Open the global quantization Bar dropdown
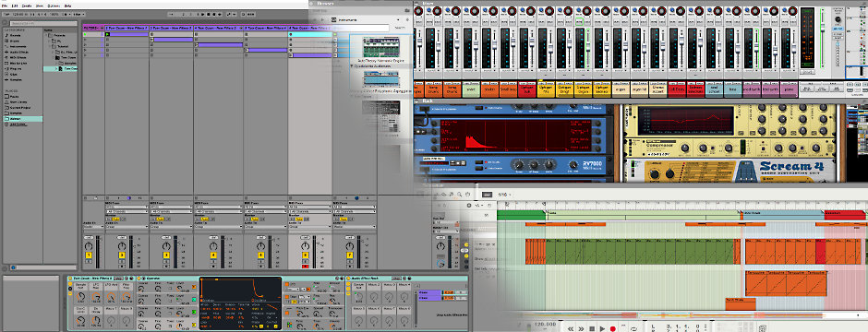The image size is (868, 332). coord(79,15)
